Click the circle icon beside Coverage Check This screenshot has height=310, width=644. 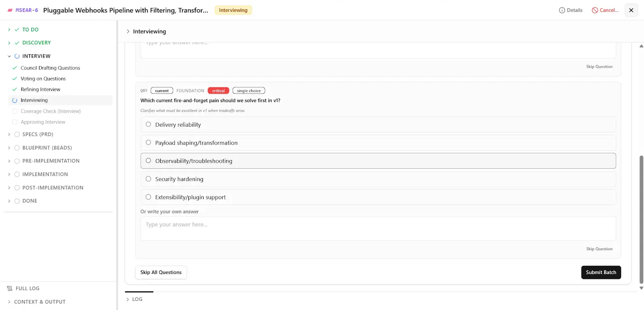(x=15, y=111)
